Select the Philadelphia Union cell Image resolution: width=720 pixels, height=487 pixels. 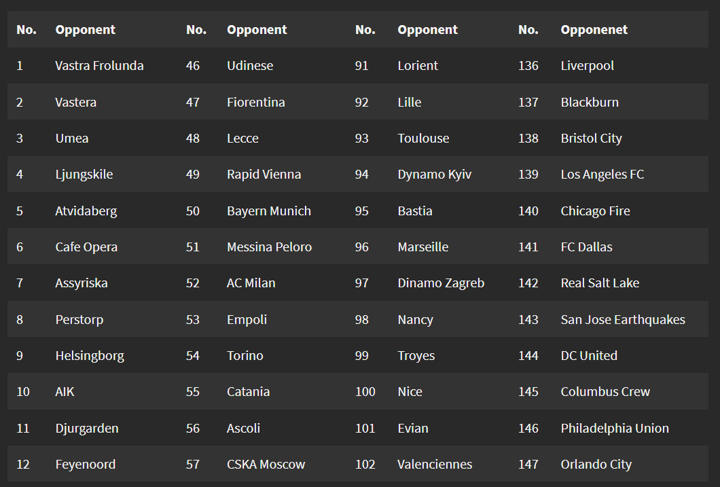click(x=615, y=428)
